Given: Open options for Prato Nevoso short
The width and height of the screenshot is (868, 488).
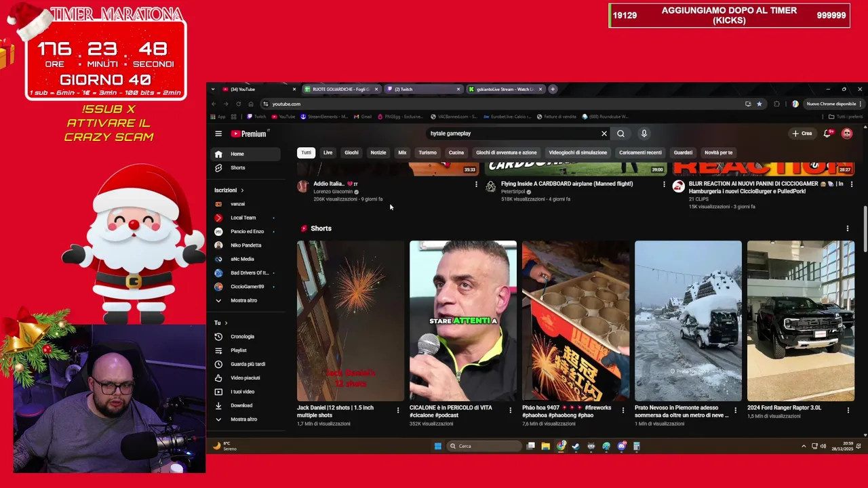Looking at the screenshot, I should pyautogui.click(x=736, y=409).
